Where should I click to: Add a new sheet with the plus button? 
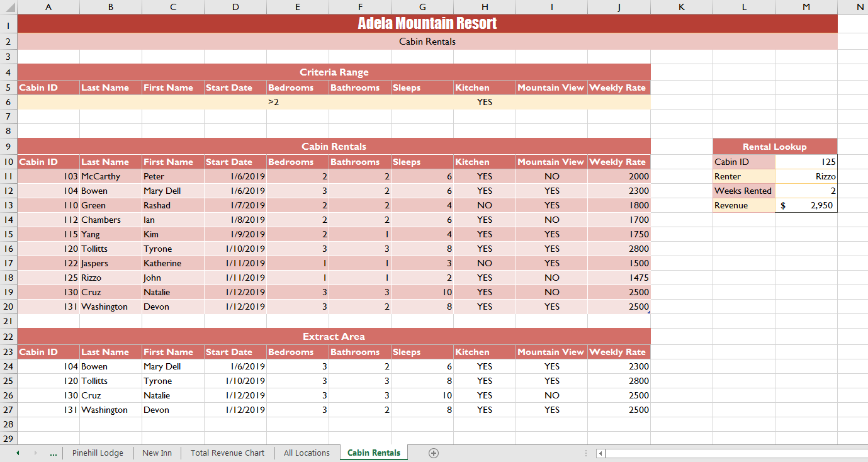[x=433, y=453]
